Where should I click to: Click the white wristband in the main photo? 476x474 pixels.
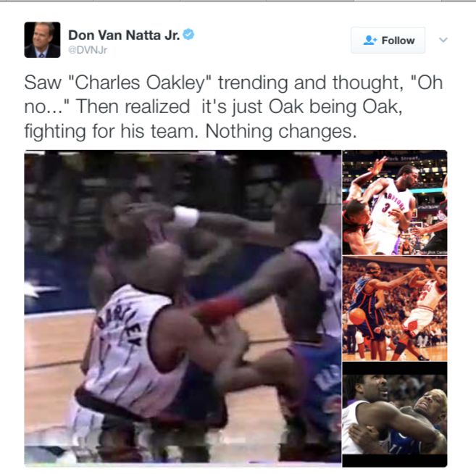pos(185,217)
